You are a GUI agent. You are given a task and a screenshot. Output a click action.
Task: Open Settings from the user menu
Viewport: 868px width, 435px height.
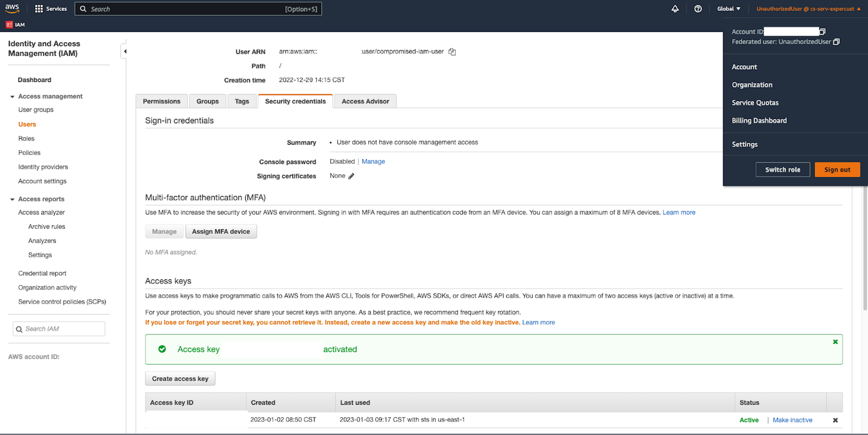tap(745, 144)
